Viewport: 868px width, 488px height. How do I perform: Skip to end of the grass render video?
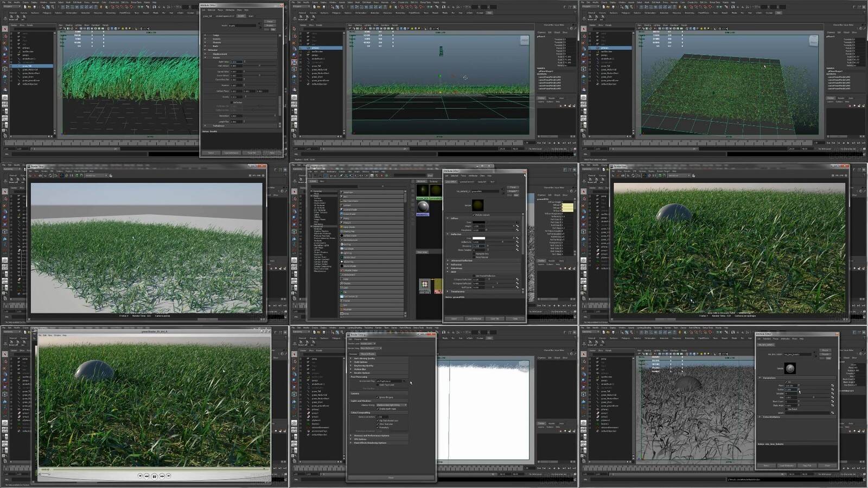click(x=169, y=476)
